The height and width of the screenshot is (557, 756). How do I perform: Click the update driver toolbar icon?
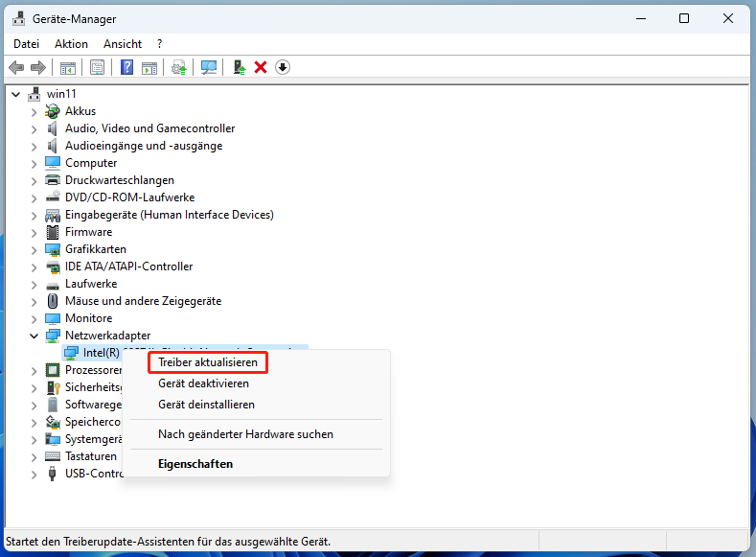coord(179,67)
